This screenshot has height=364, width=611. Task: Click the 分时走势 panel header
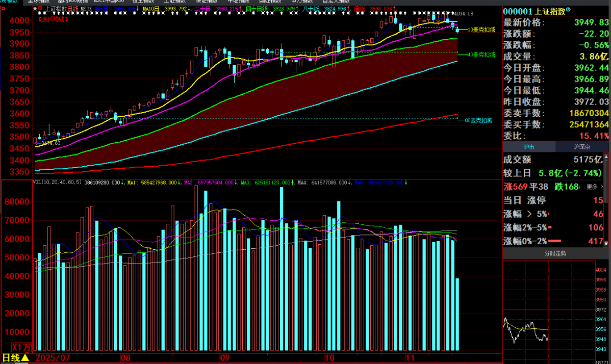click(x=556, y=253)
